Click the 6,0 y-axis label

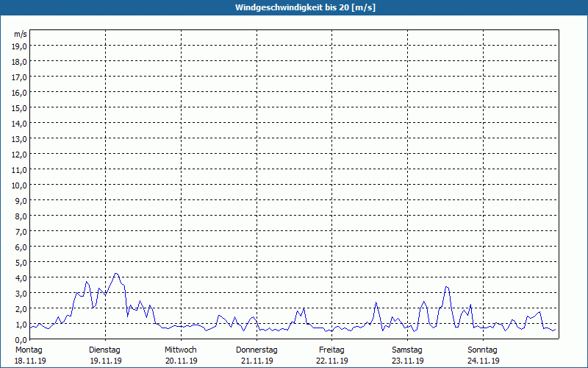pos(21,247)
